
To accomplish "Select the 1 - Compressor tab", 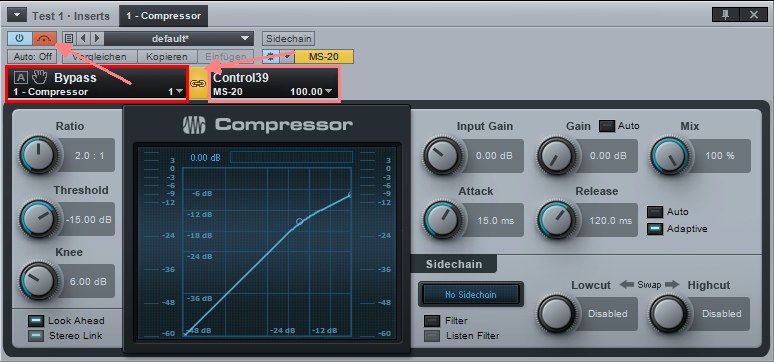I will pos(163,16).
